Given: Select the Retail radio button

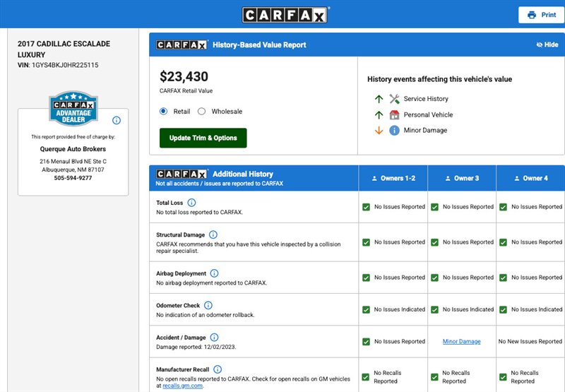Looking at the screenshot, I should pos(164,112).
